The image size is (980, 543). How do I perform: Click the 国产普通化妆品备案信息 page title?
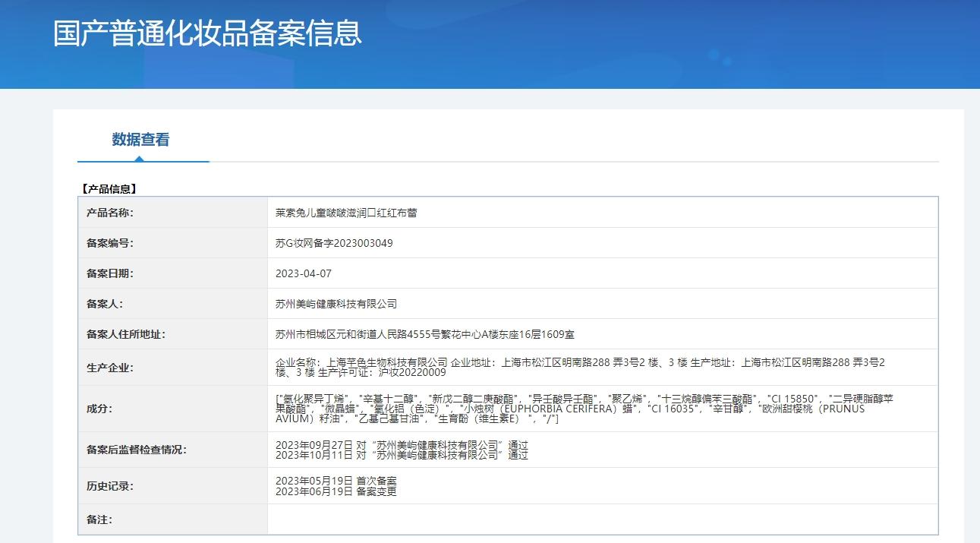[x=207, y=33]
